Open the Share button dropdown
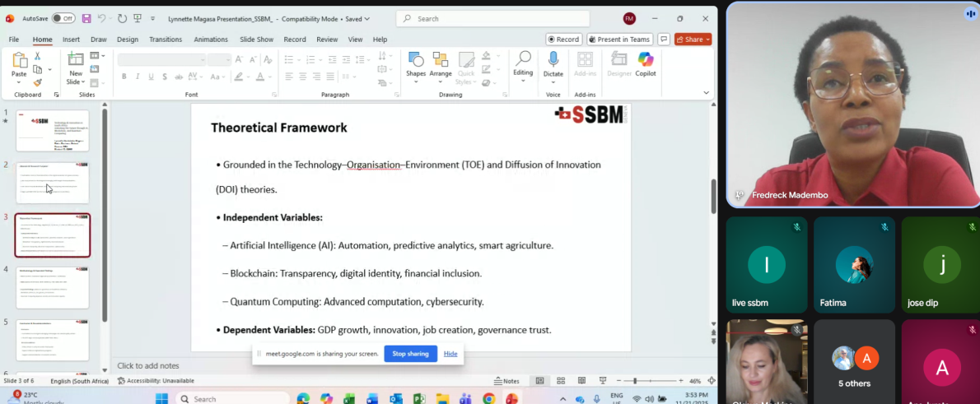This screenshot has height=404, width=980. click(x=707, y=39)
